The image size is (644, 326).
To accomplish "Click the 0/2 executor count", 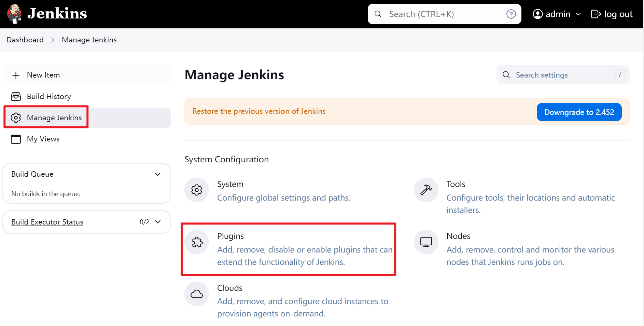I will pyautogui.click(x=144, y=222).
